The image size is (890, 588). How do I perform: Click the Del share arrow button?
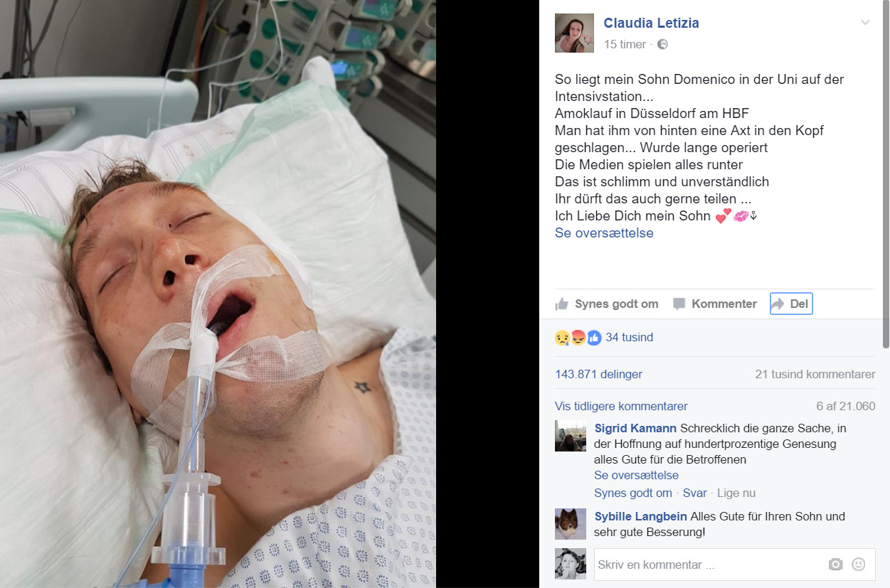click(791, 304)
